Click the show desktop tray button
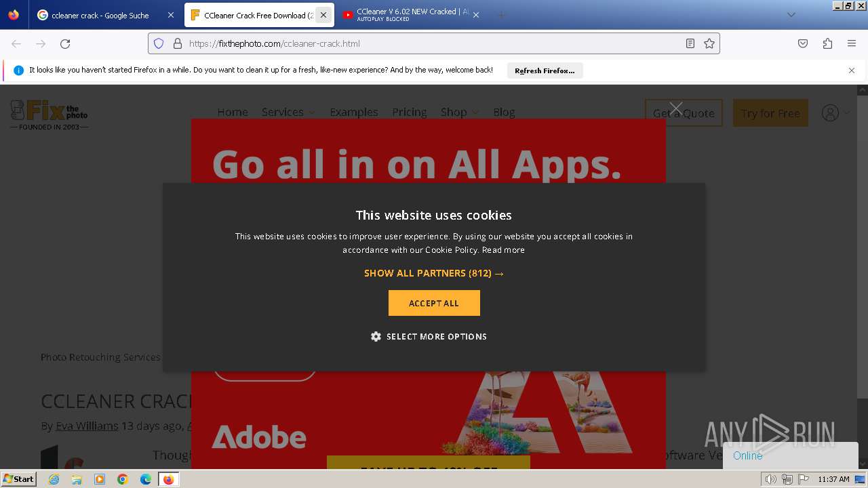This screenshot has width=868, height=488. [x=860, y=479]
